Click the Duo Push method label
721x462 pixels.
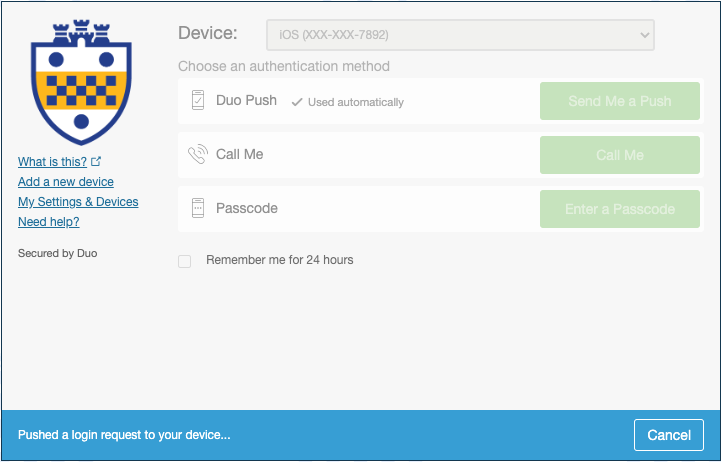tap(246, 100)
